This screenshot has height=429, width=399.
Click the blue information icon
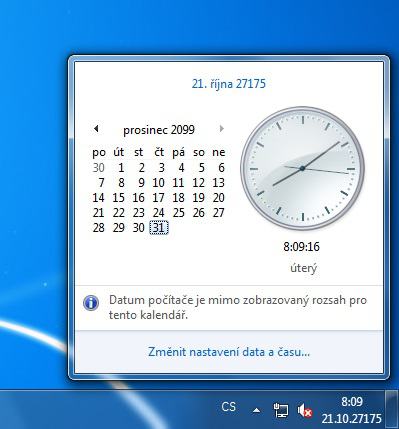pyautogui.click(x=91, y=303)
